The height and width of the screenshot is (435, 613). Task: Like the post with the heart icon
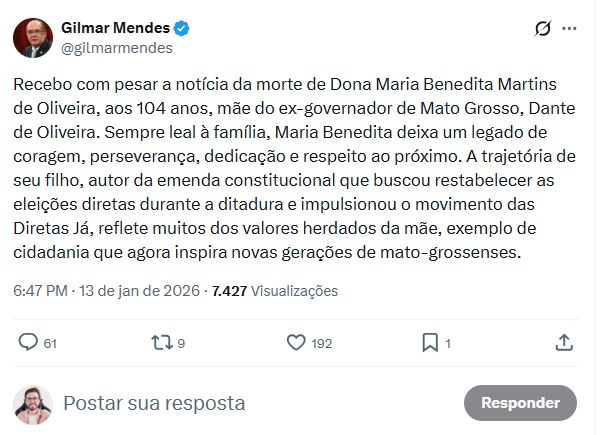coord(295,343)
